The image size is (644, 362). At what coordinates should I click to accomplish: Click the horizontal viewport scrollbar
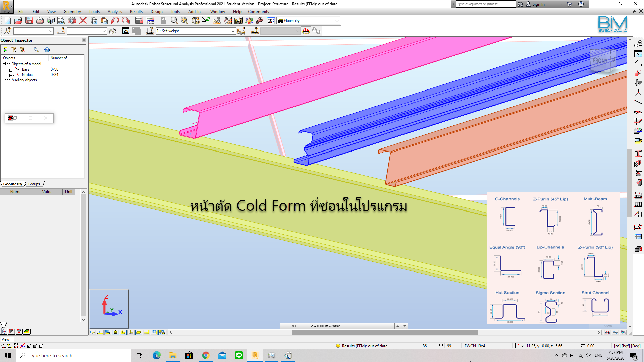pos(384,333)
